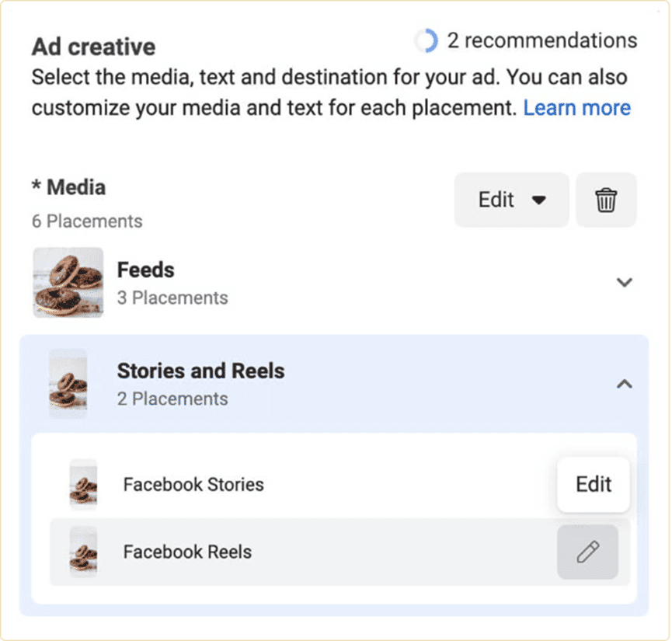Click the Facebook Reels thumbnail image

83,552
